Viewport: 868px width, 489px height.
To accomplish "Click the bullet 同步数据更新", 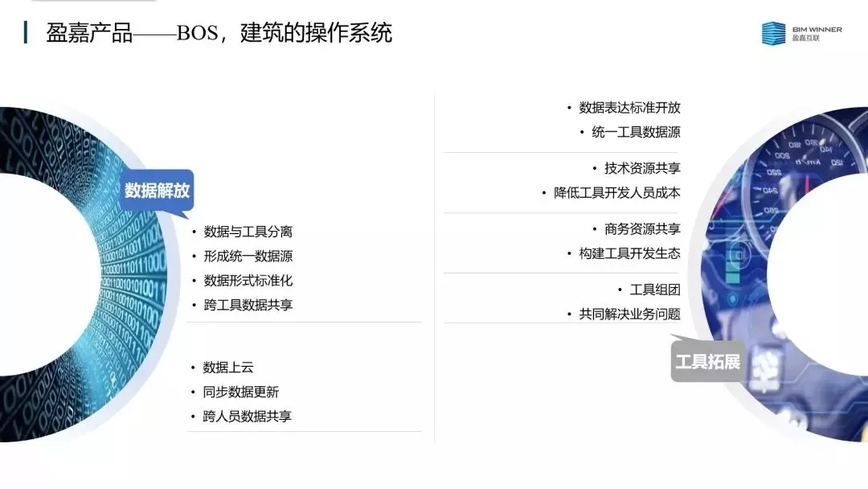I will (x=241, y=392).
